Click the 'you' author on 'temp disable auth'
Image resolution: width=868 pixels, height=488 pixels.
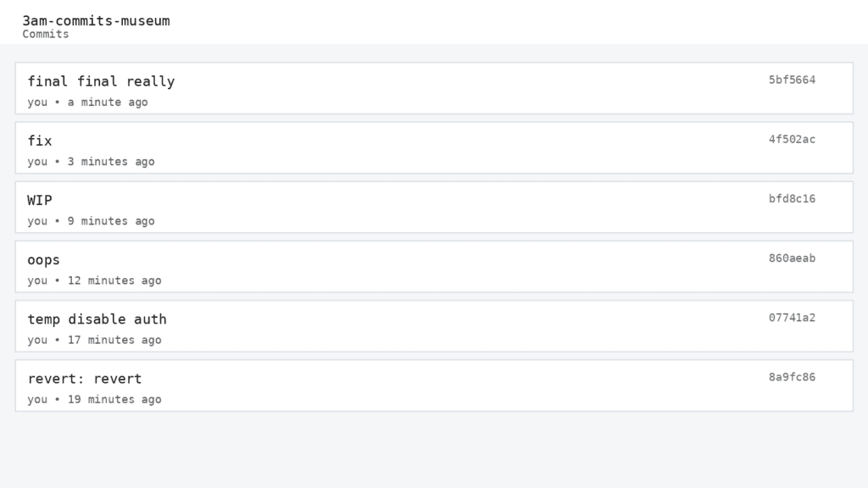click(36, 340)
